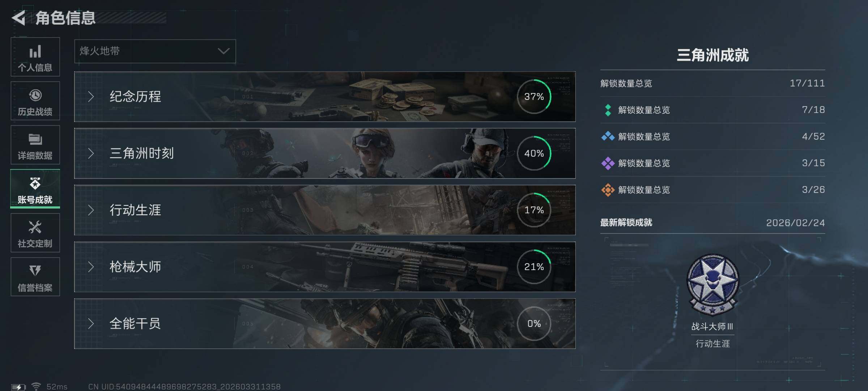Screen dimensions: 868x391
Task: Open the 个人信息 bar chart icon
Action: point(35,52)
